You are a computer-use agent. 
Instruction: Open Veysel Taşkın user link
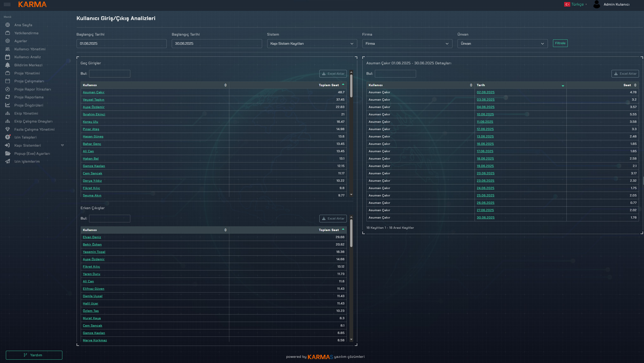point(93,100)
